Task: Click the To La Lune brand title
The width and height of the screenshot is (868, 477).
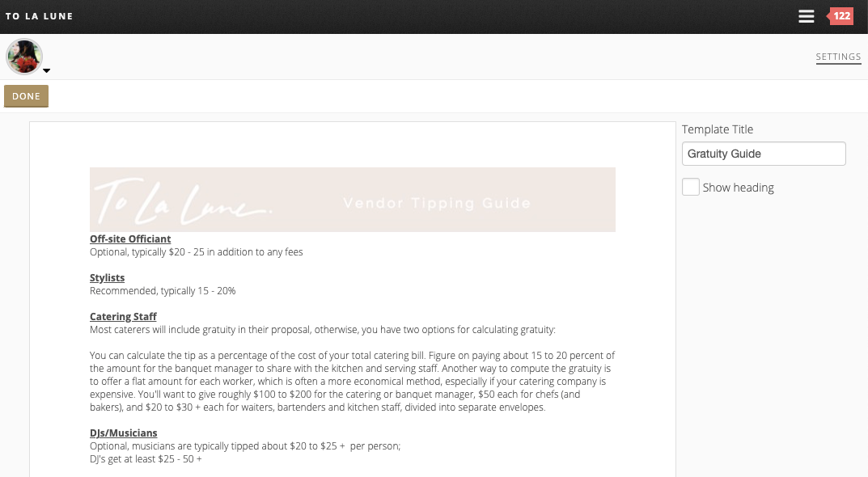Action: point(39,16)
